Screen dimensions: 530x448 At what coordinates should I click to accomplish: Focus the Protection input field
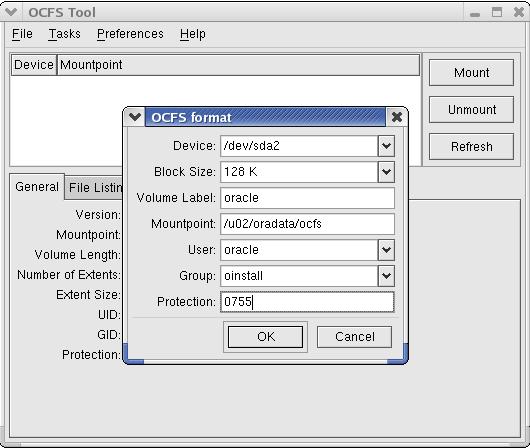pos(307,302)
